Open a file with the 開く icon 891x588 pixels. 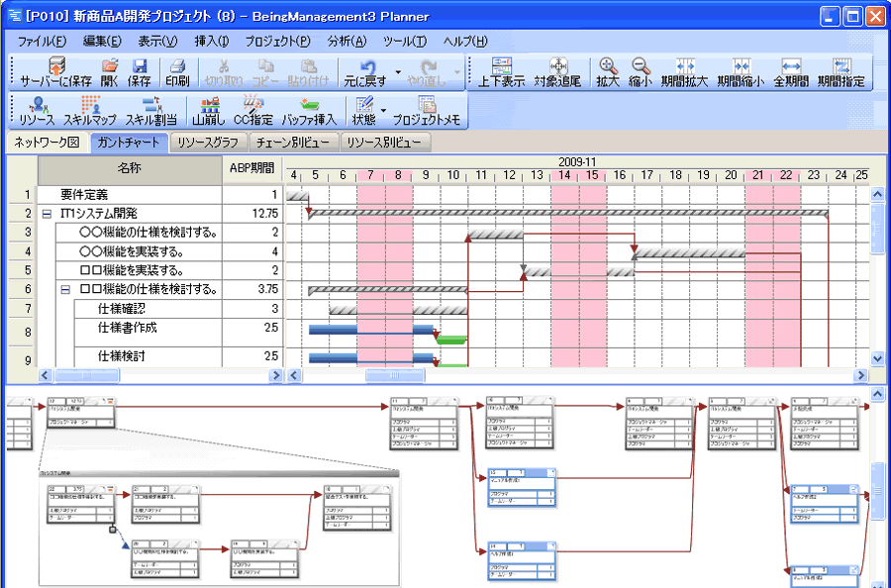coord(109,72)
